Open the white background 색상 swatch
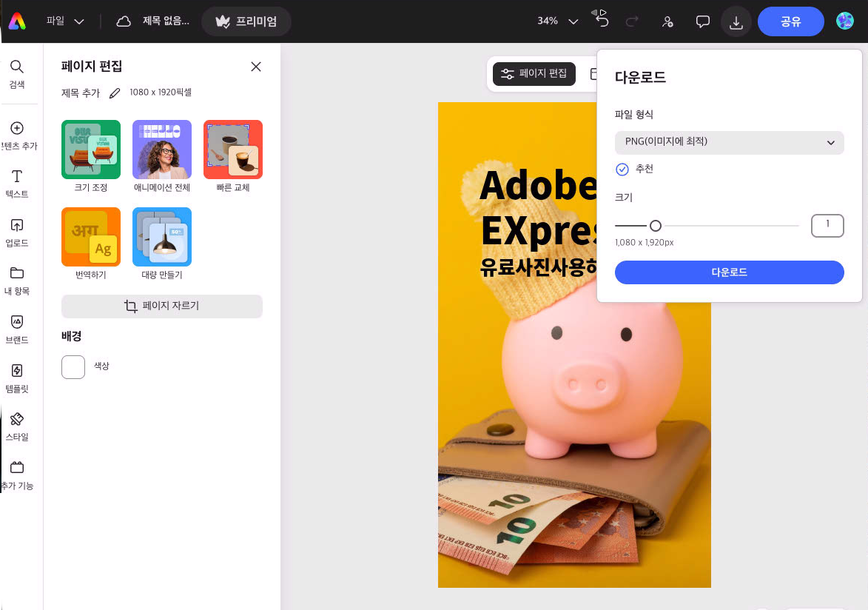 (73, 366)
